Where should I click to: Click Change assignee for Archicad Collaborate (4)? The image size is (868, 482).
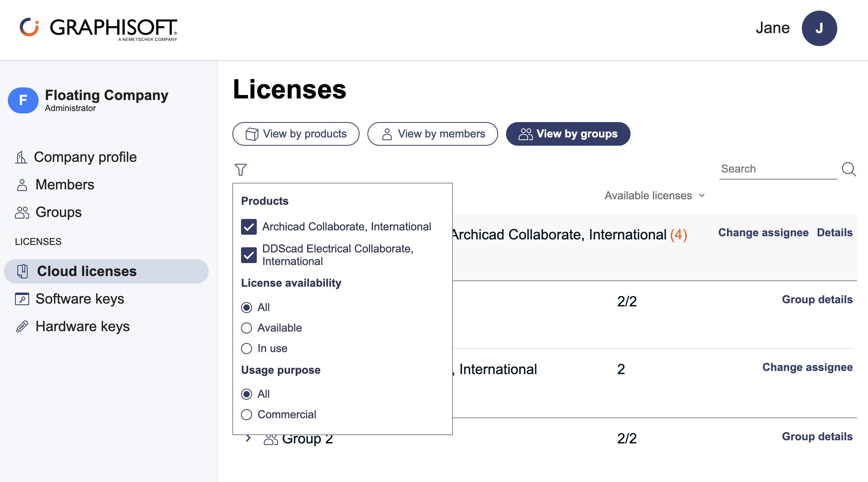pyautogui.click(x=763, y=233)
